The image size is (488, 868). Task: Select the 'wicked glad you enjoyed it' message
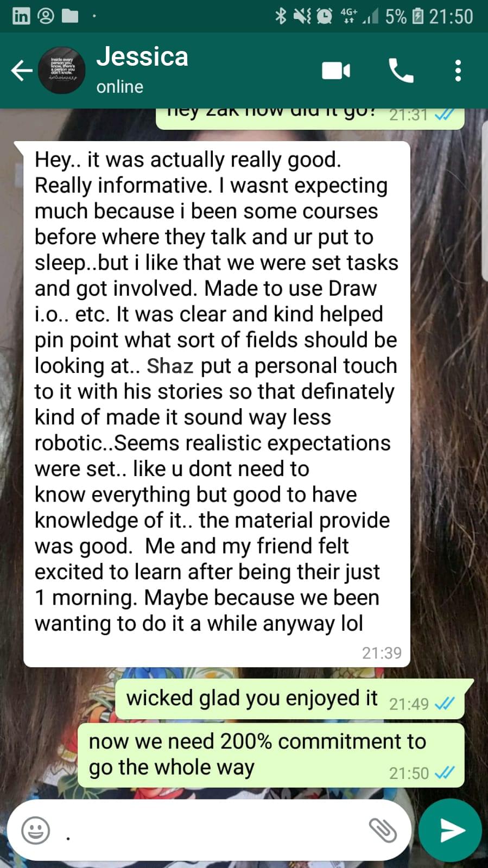tap(294, 699)
